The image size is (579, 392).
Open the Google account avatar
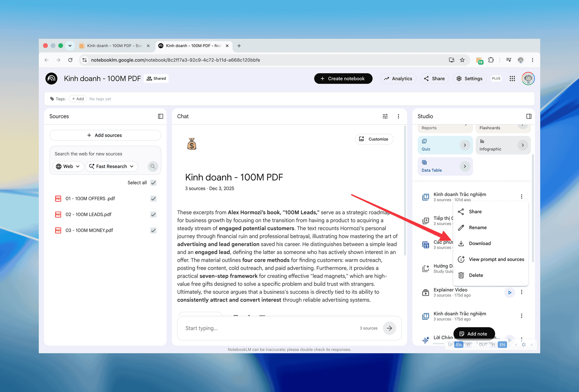(528, 79)
